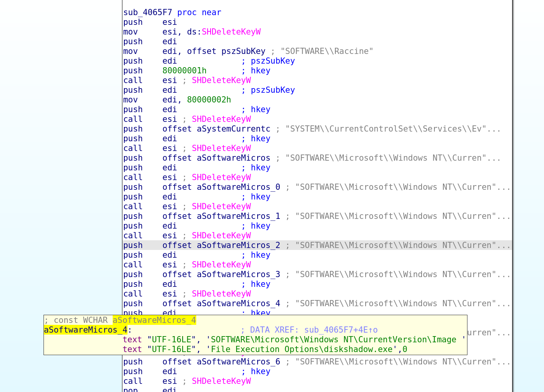
Task: Click the string comment on the aSoftwareMicros_6 line
Action: (x=403, y=362)
